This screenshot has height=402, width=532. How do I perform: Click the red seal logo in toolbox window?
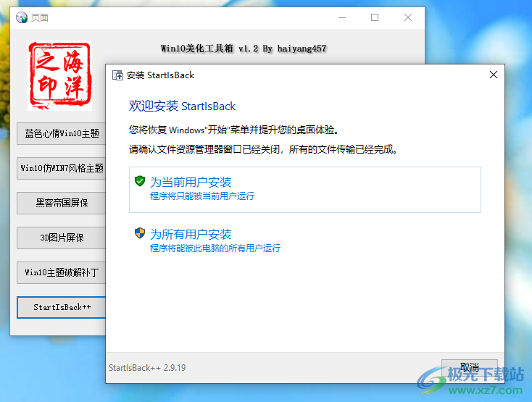59,75
